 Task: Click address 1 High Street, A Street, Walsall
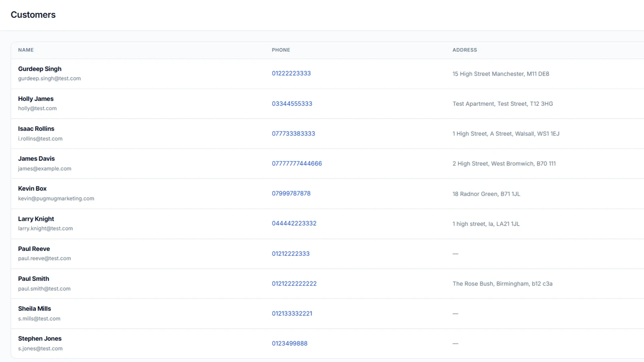[506, 134]
